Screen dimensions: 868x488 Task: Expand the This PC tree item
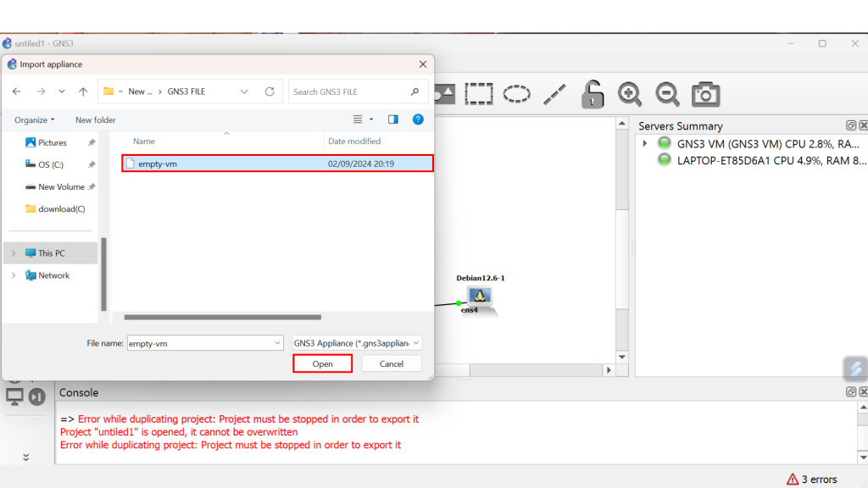[14, 253]
